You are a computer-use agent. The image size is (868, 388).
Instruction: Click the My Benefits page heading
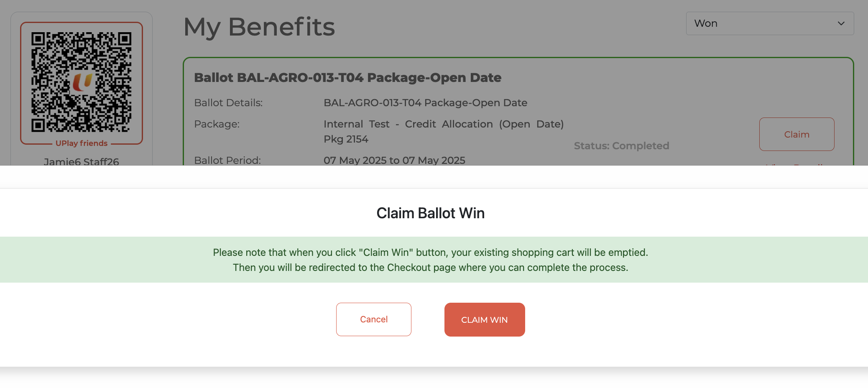click(259, 27)
